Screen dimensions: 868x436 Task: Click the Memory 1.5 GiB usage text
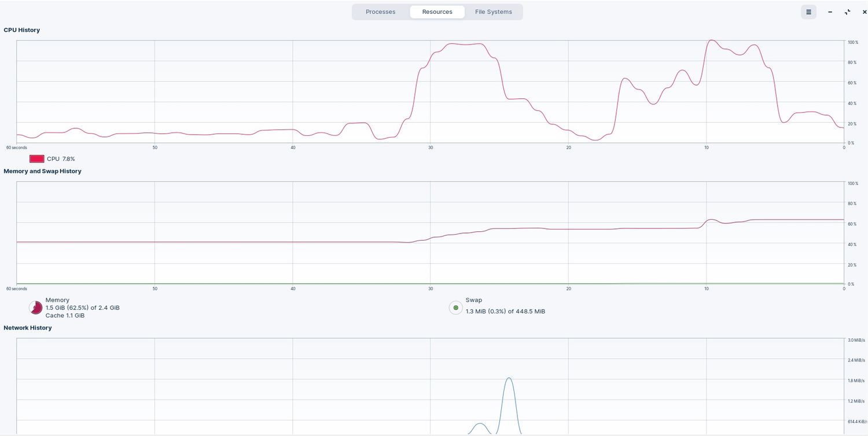[x=82, y=308]
